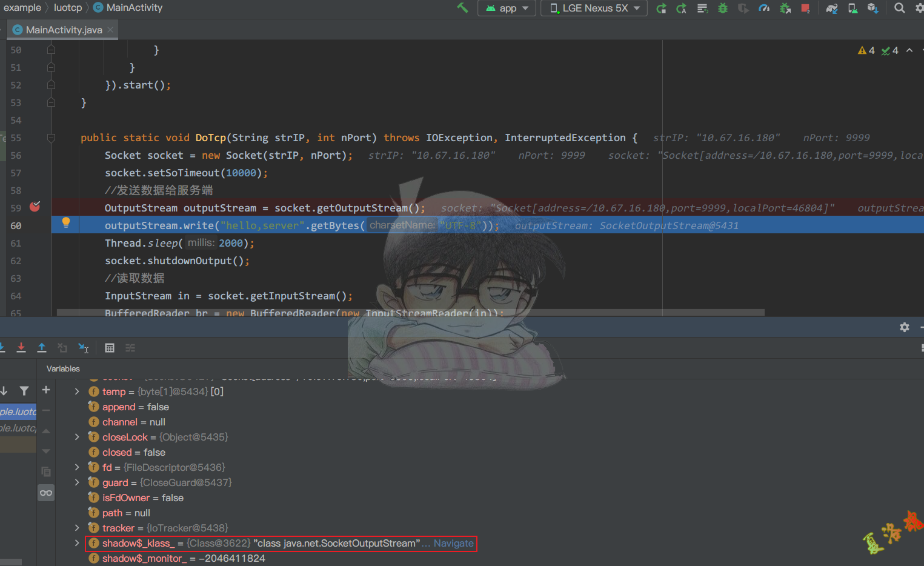Sync project with Gradle files
924x566 pixels.
[831, 8]
